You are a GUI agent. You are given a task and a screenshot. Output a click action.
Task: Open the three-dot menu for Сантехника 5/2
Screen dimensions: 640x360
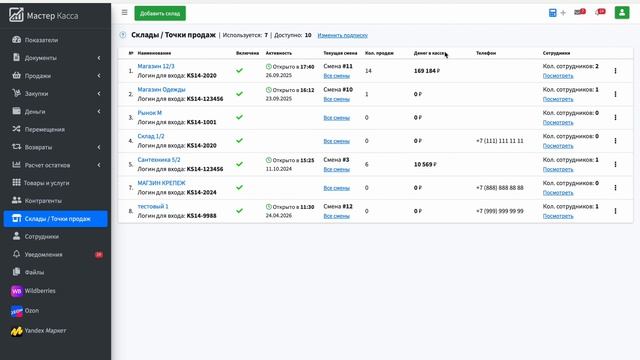tap(615, 164)
